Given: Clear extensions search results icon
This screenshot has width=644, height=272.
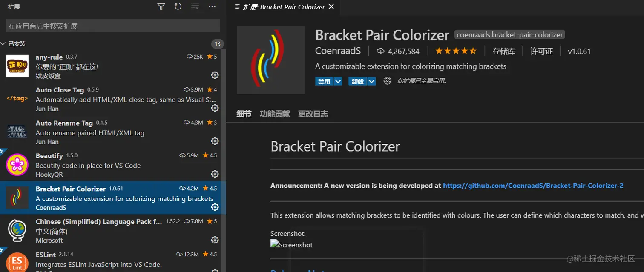Looking at the screenshot, I should 195,6.
